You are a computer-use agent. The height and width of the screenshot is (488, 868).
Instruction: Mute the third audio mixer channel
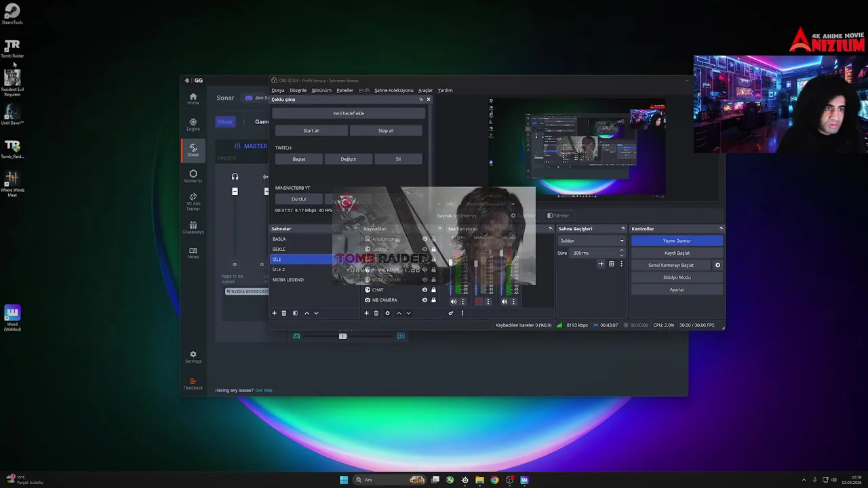(x=505, y=302)
